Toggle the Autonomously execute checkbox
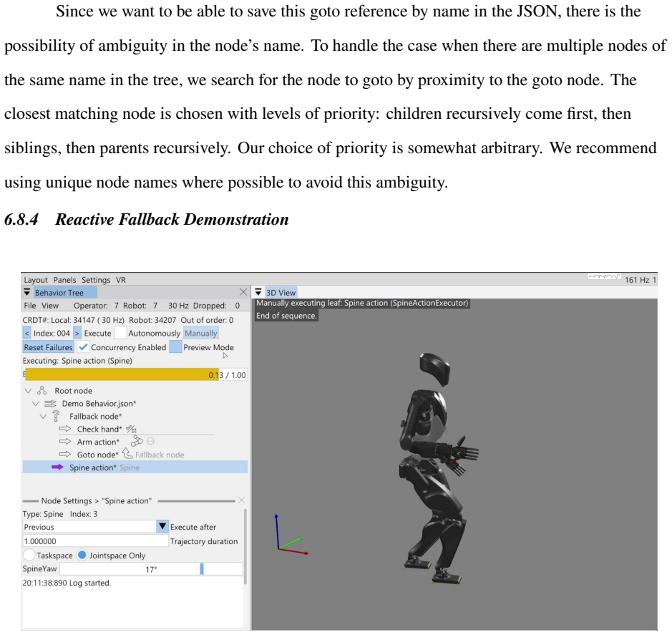This screenshot has width=672, height=635. click(x=120, y=333)
